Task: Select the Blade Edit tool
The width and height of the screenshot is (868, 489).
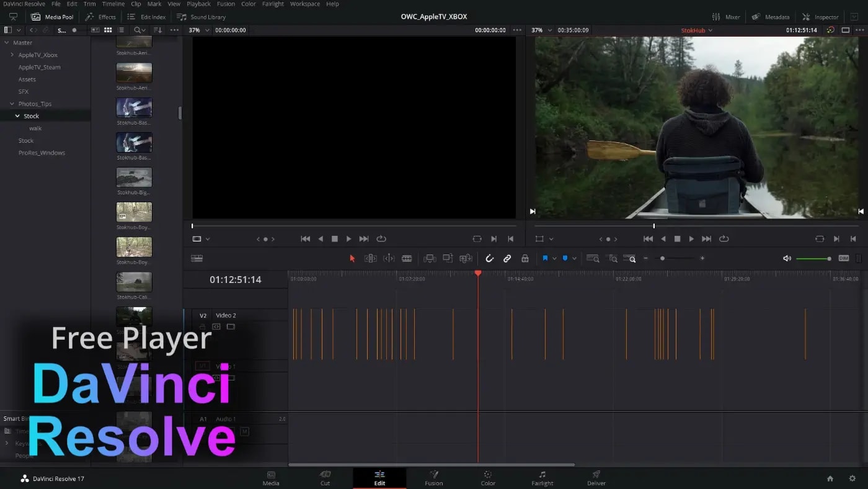Action: pos(407,258)
